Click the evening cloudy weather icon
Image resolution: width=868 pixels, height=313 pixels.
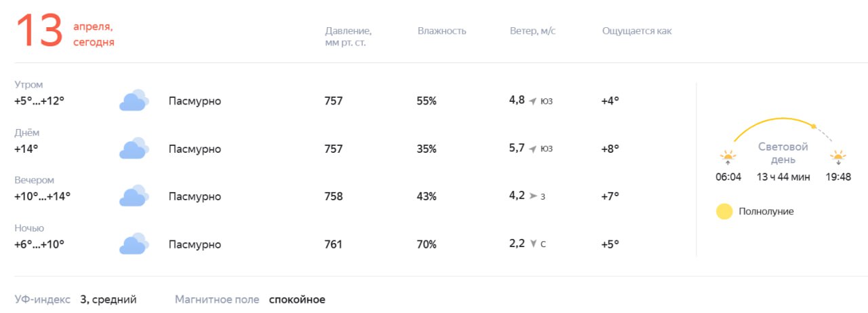pos(134,196)
